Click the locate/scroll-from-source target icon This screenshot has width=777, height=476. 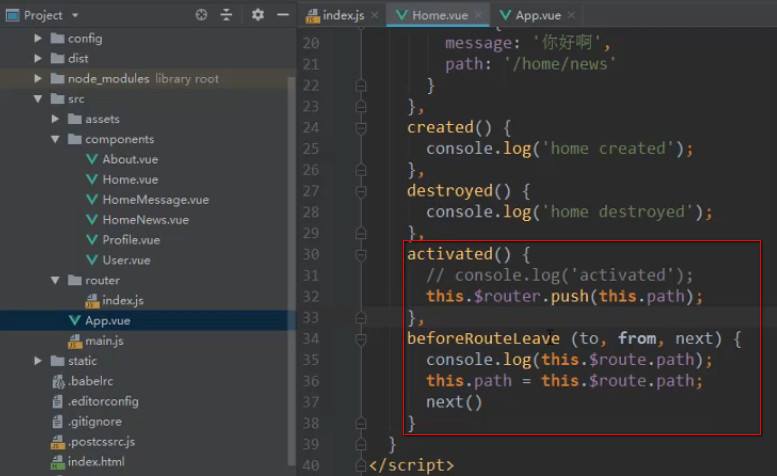coord(201,15)
